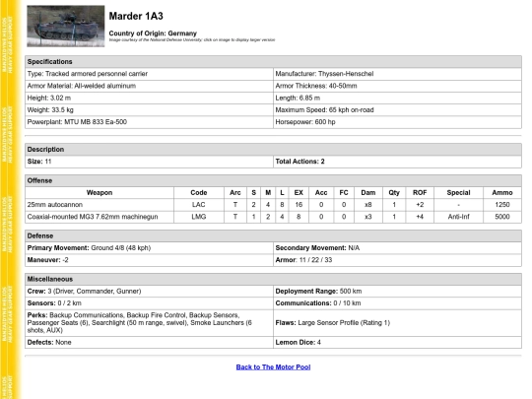Image resolution: width=532 pixels, height=399 pixels.
Task: Click the Lemon Dice: 4 cell
Action: click(397, 342)
